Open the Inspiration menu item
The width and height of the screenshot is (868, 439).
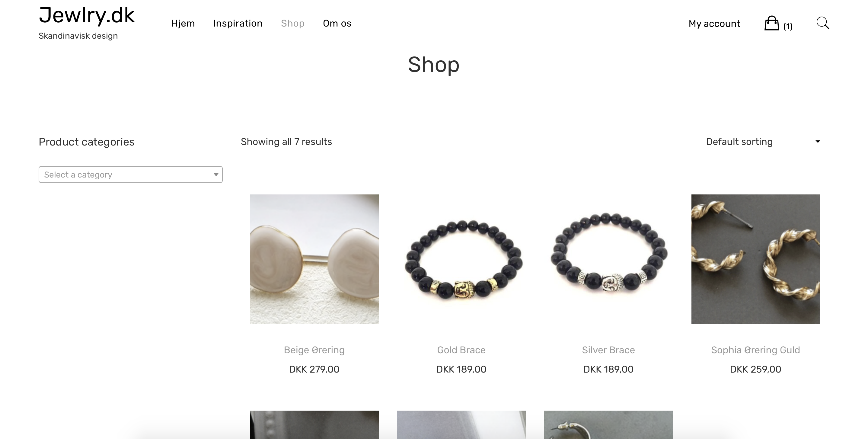[x=238, y=23]
